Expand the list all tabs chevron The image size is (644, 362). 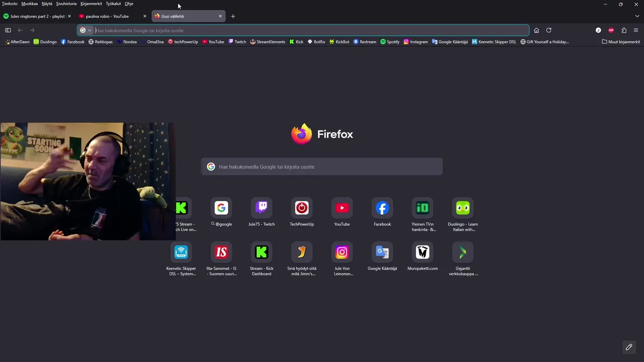[637, 16]
